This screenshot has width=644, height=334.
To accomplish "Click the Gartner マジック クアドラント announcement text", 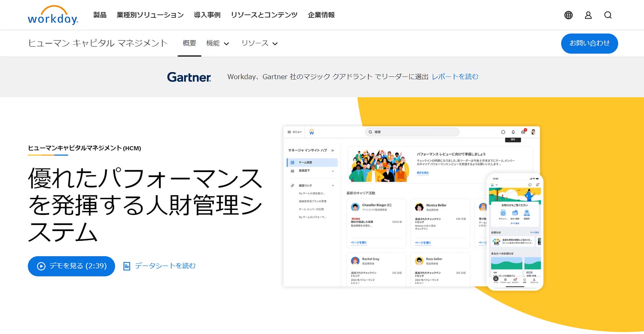I will [328, 77].
